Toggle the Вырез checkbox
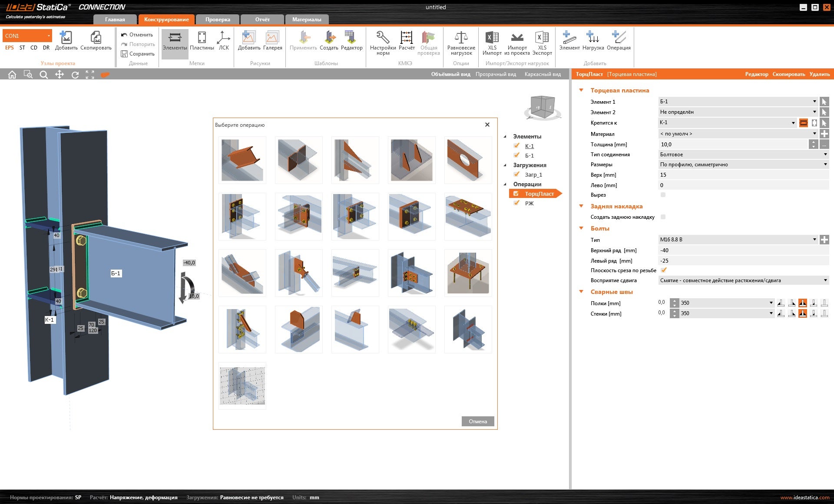Image resolution: width=834 pixels, height=504 pixels. (663, 195)
